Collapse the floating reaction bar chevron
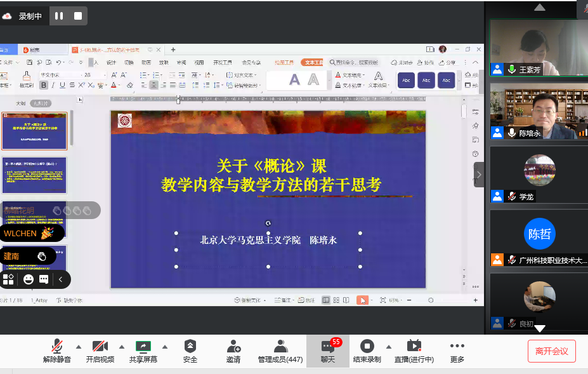This screenshot has height=374, width=588. pyautogui.click(x=61, y=279)
